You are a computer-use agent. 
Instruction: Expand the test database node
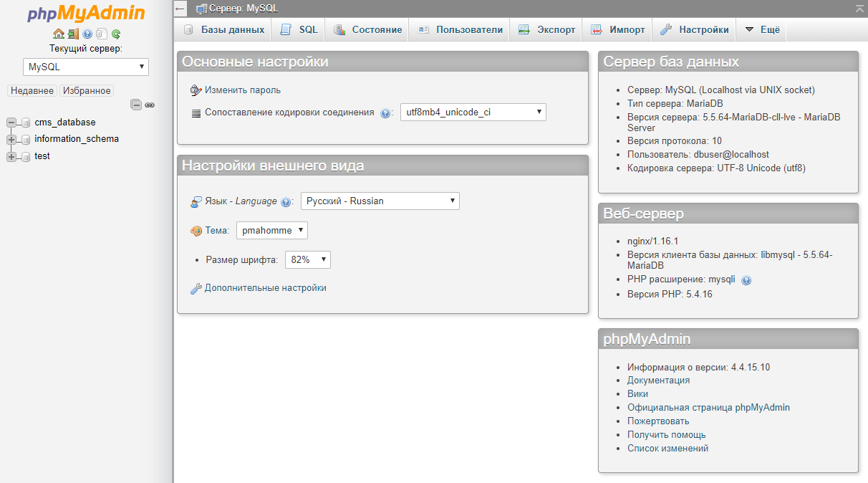11,156
